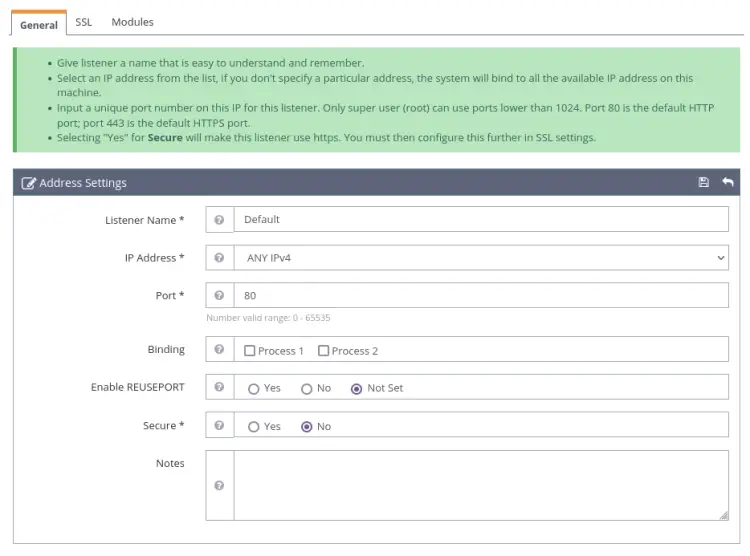
Task: Click the Port input field
Action: coord(481,295)
